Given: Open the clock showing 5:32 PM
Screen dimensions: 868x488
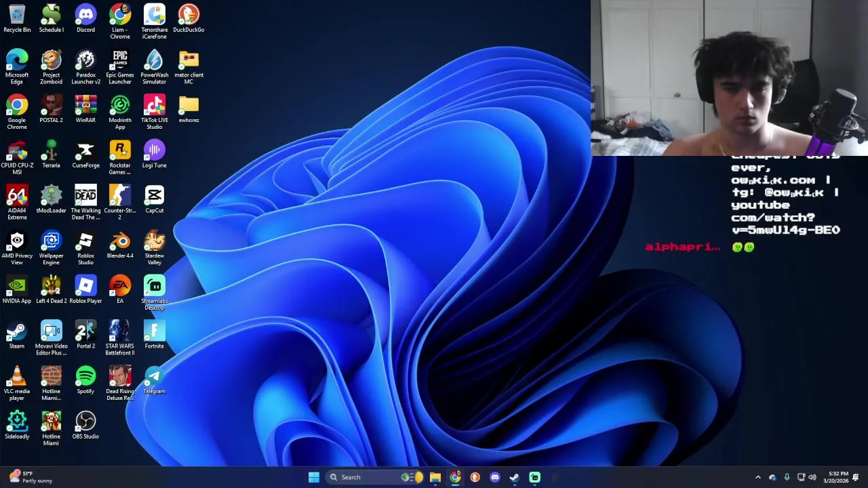Looking at the screenshot, I should (x=835, y=477).
